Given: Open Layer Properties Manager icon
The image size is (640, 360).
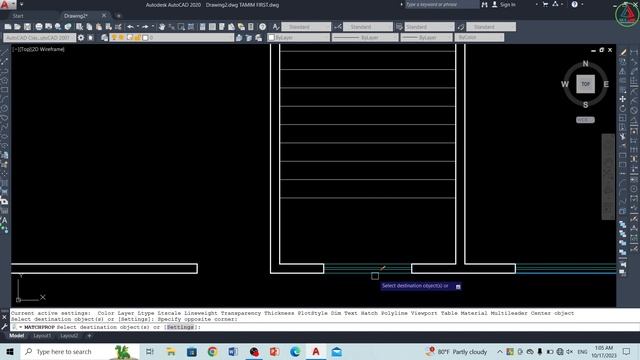Looking at the screenshot, I should point(104,38).
